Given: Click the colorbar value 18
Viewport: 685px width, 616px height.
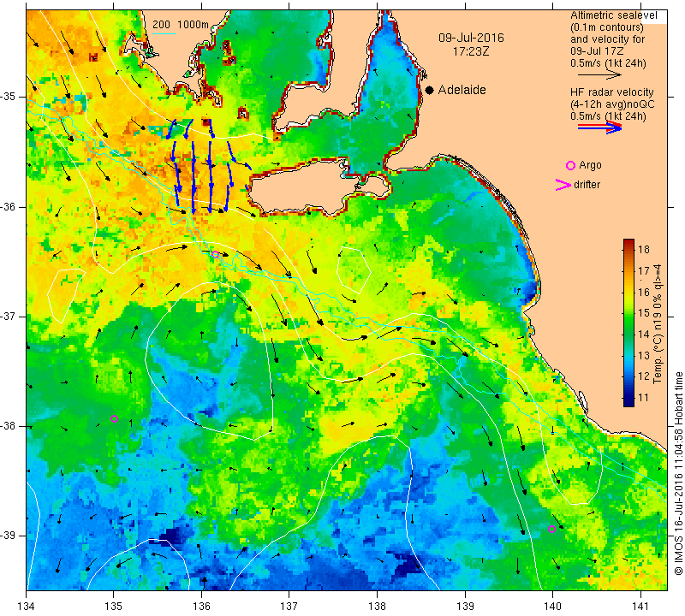Looking at the screenshot, I should pyautogui.click(x=644, y=250).
